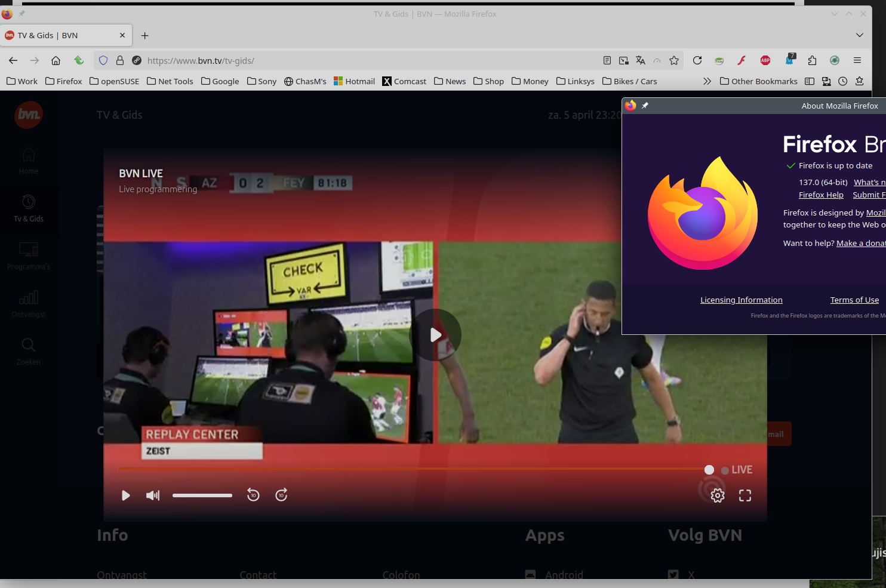Open the Google bookmarks folder
This screenshot has height=588, width=886.
220,81
